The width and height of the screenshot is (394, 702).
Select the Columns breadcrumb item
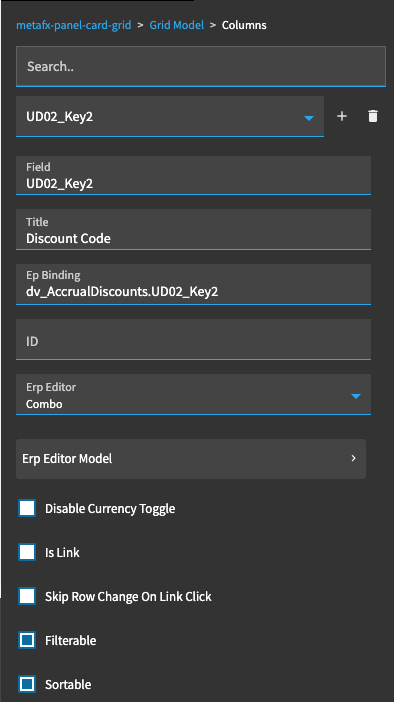click(244, 25)
